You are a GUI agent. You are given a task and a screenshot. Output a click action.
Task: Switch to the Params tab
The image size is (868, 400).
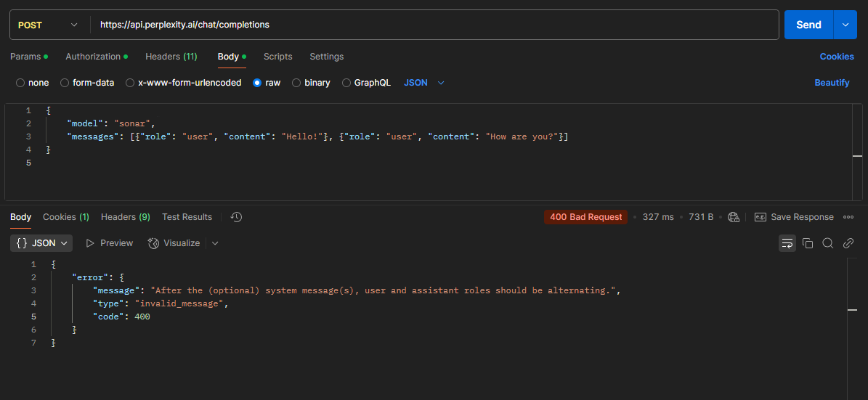click(x=29, y=57)
